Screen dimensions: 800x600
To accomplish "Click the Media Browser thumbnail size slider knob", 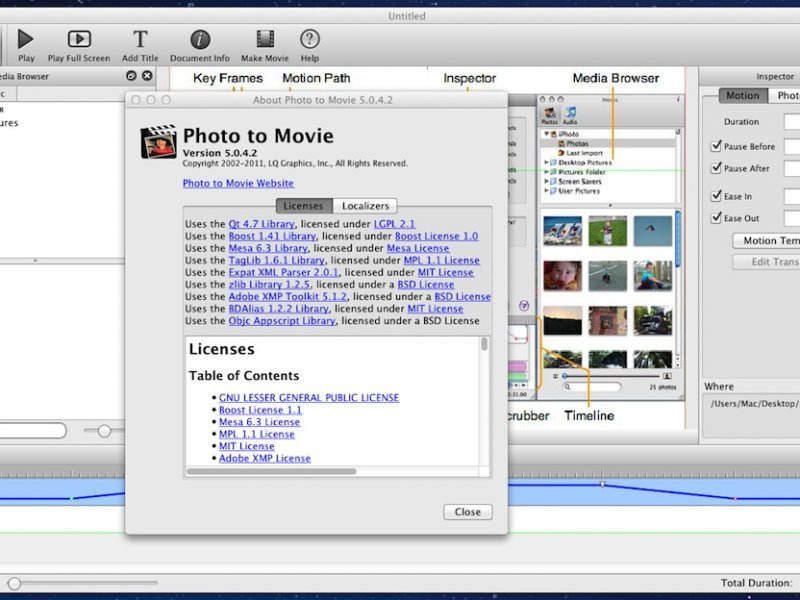I will click(104, 431).
